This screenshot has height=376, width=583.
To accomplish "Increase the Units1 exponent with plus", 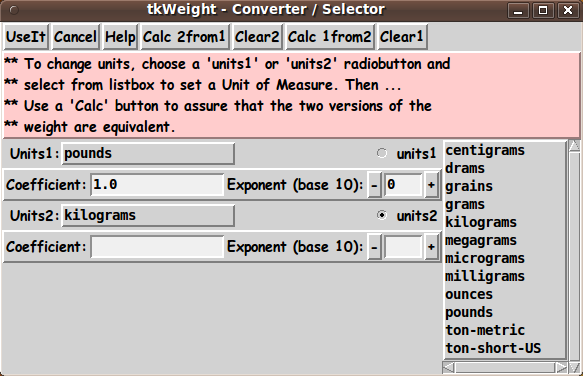I will pyautogui.click(x=431, y=184).
